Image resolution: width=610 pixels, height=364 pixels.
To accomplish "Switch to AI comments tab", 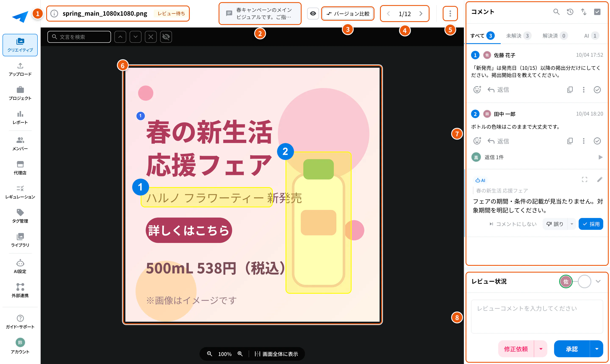I will pos(591,36).
